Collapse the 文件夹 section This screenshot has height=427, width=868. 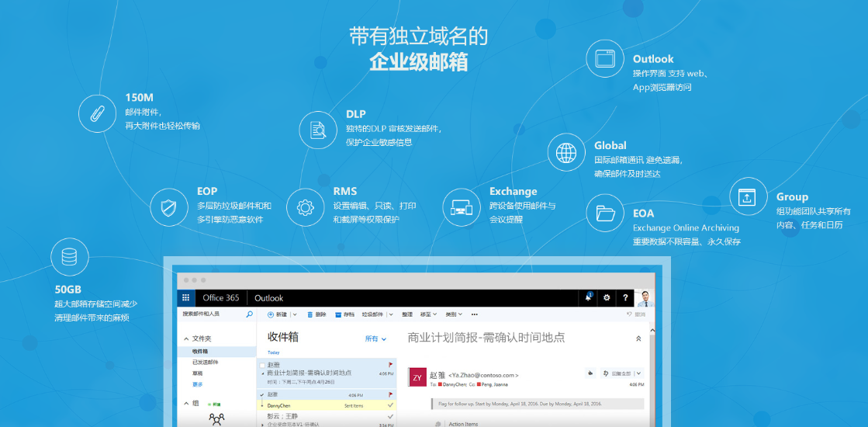(186, 338)
